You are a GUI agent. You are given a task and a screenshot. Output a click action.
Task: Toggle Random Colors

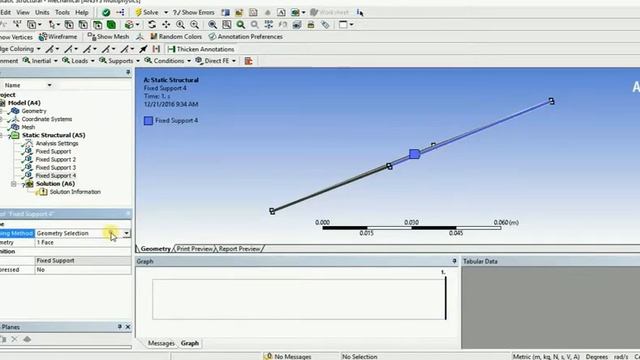click(176, 37)
